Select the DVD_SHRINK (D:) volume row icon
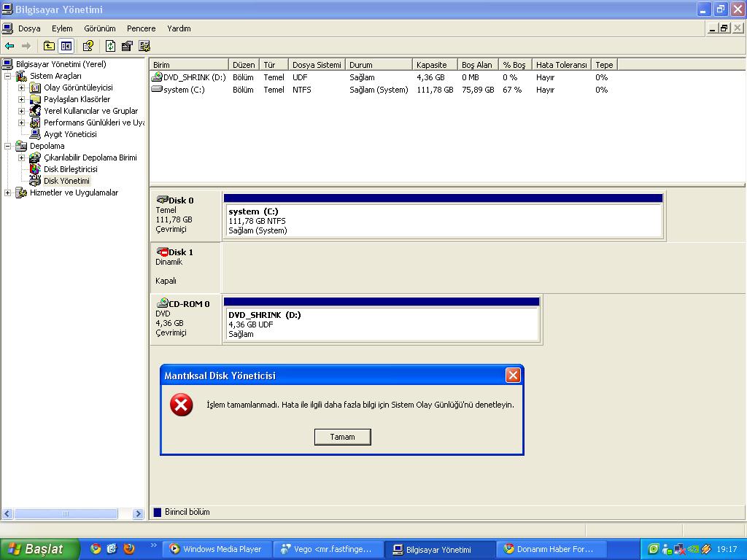The width and height of the screenshot is (747, 560). pos(157,77)
